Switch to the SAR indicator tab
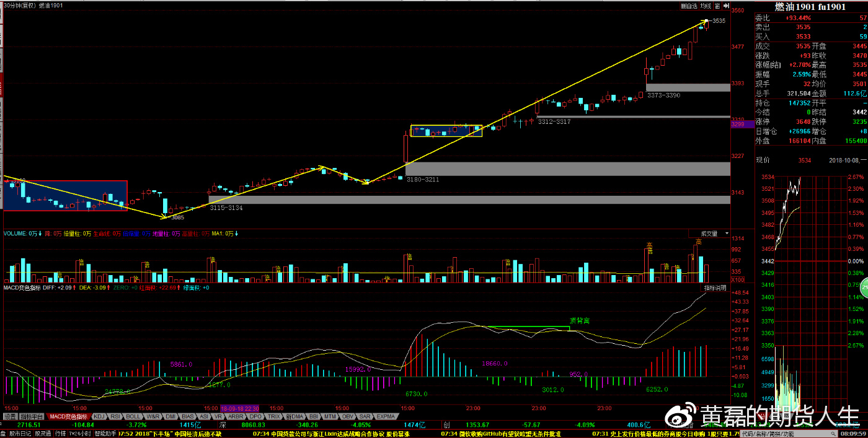 point(365,416)
